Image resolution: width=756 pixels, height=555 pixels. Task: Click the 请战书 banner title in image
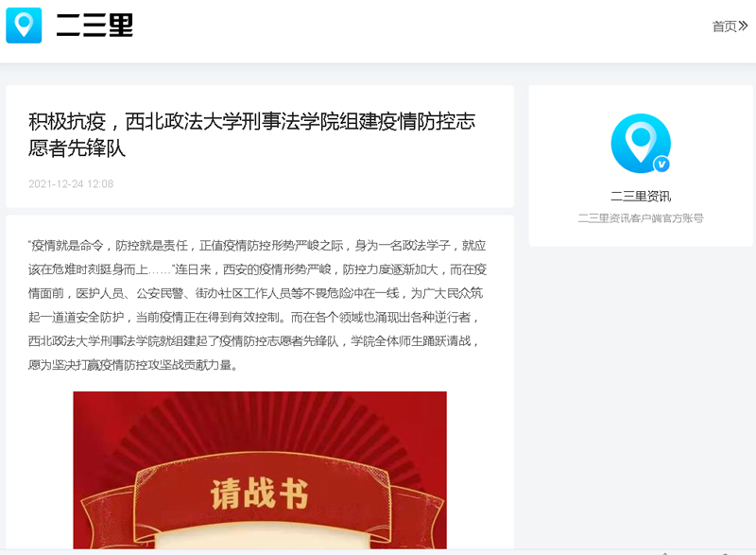pos(259,494)
